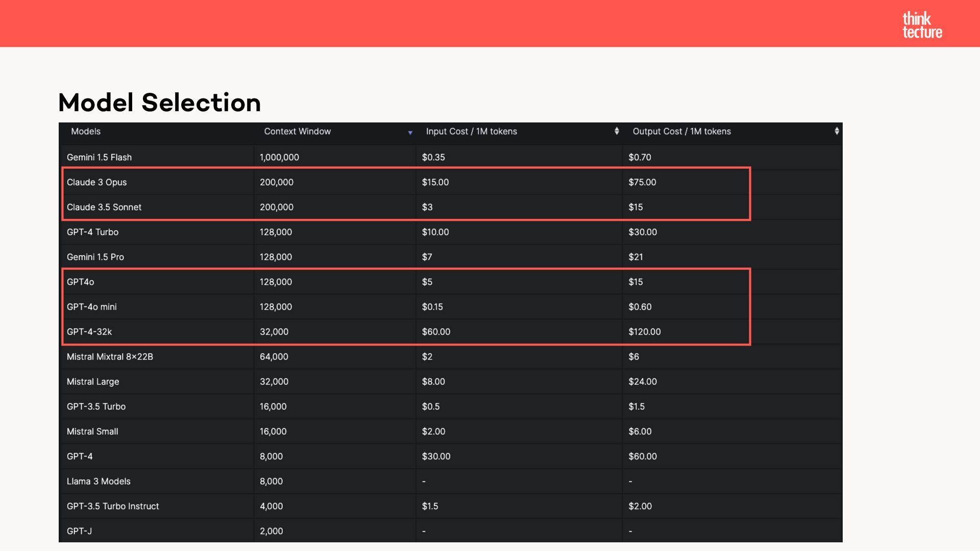This screenshot has width=980, height=551.
Task: Click the $75.00 output cost cell
Action: (x=642, y=182)
